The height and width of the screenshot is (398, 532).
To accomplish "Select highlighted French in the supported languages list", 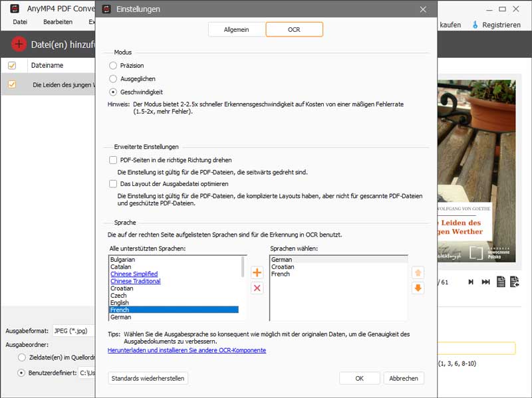I will (x=174, y=310).
